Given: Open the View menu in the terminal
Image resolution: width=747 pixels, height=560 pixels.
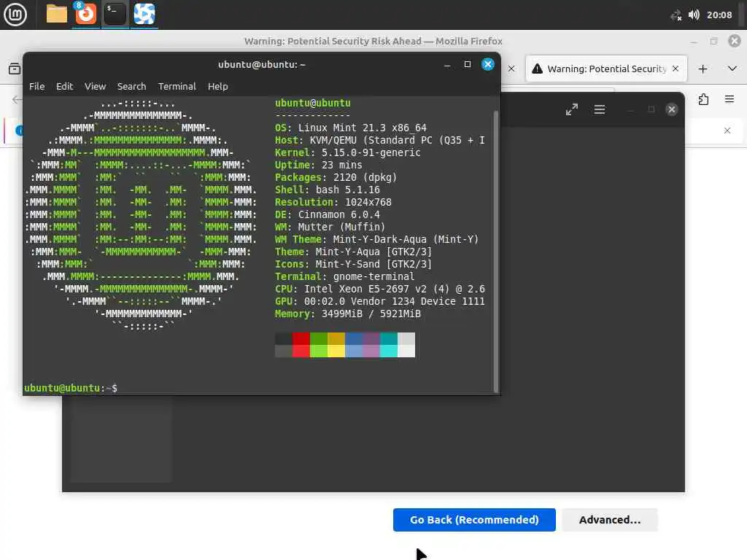Looking at the screenshot, I should pos(95,86).
